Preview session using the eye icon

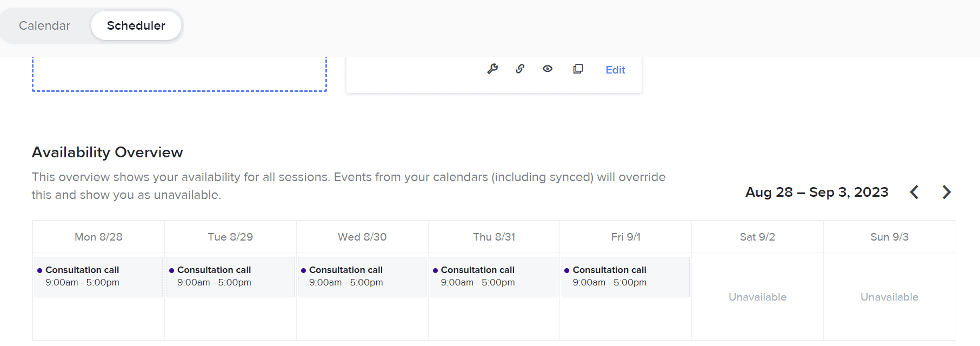(548, 69)
